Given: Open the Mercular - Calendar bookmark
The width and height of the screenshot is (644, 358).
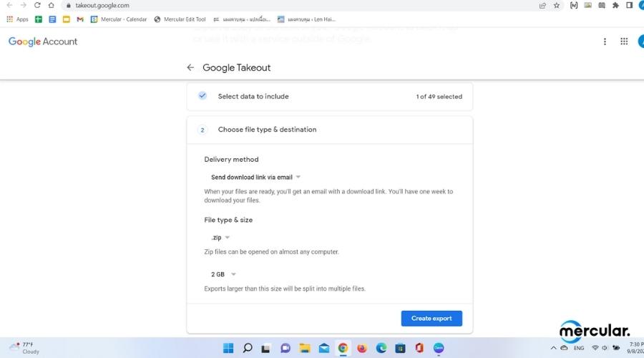Looking at the screenshot, I should tap(119, 19).
